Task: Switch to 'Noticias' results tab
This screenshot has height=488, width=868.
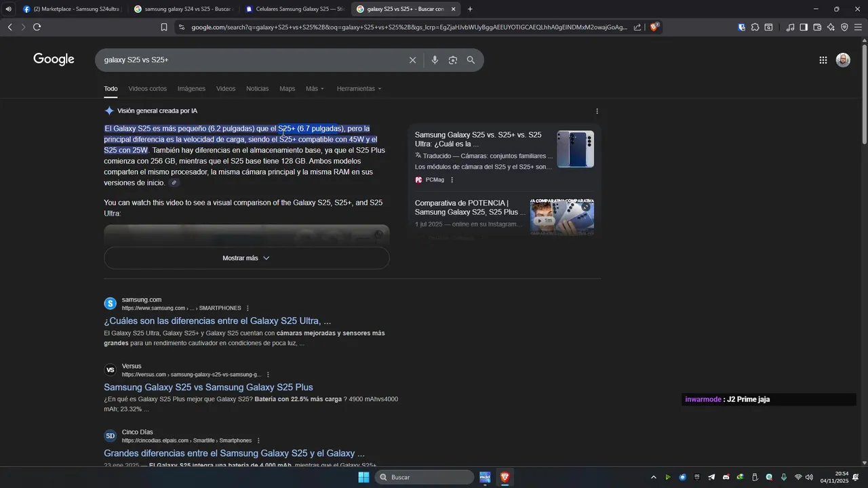Action: click(x=257, y=89)
